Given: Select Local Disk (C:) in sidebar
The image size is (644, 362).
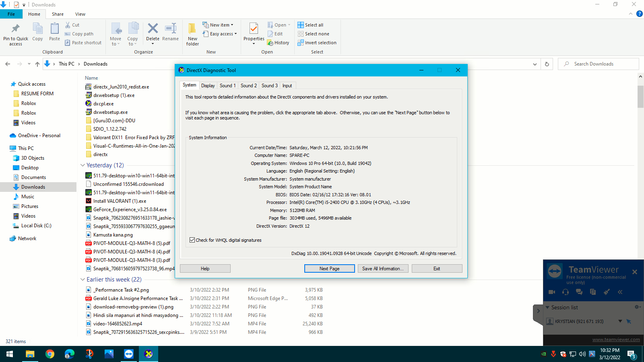Looking at the screenshot, I should (x=36, y=226).
